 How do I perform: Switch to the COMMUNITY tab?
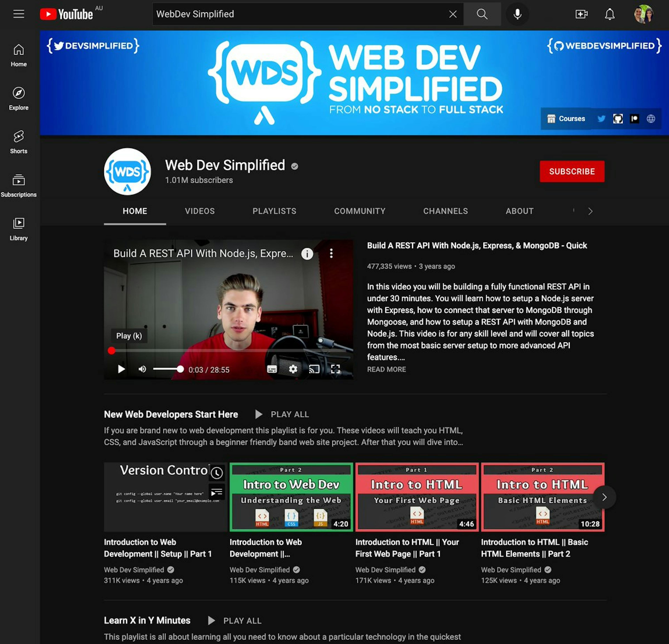point(360,211)
